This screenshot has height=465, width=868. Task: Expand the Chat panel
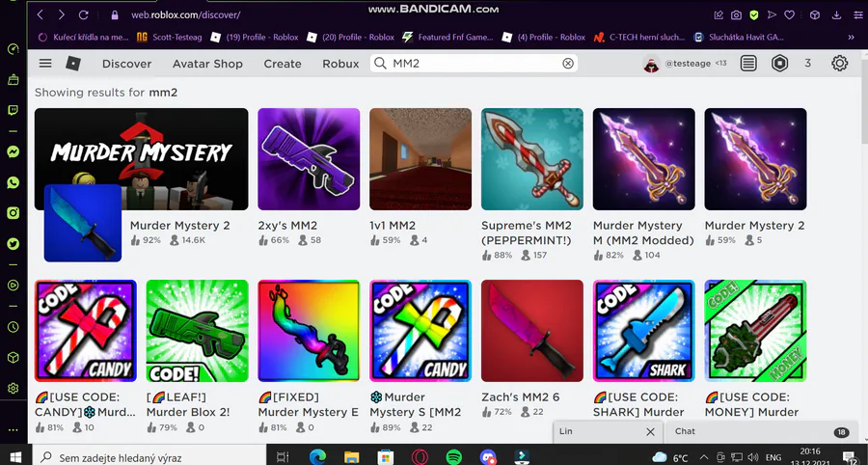pyautogui.click(x=763, y=432)
